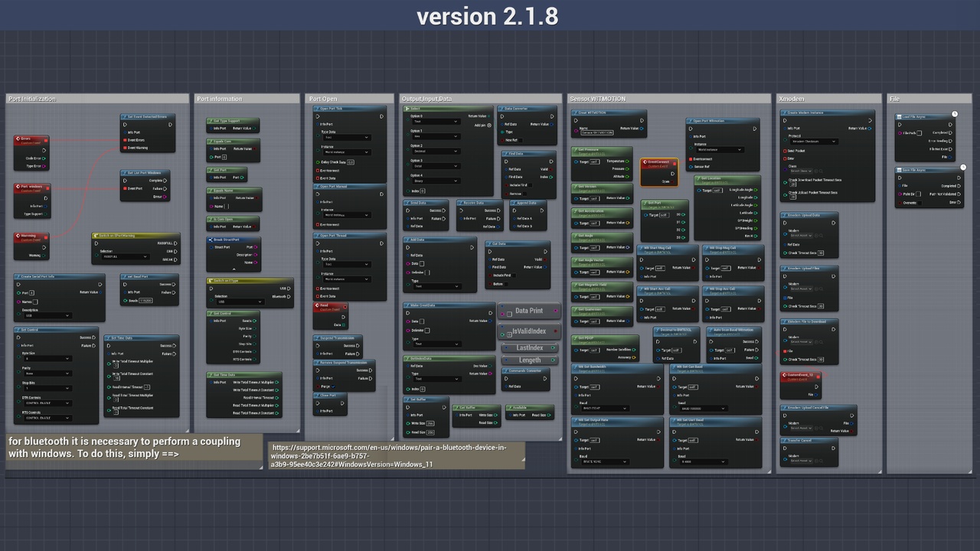
Task: Open Selection dropdown on Switch on EType
Action: (240, 302)
